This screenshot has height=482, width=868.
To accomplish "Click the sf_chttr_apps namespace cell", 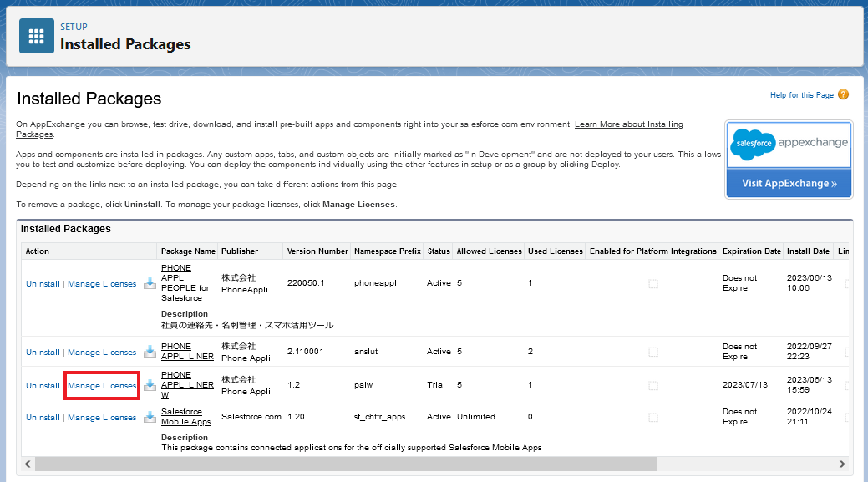I will tap(380, 417).
